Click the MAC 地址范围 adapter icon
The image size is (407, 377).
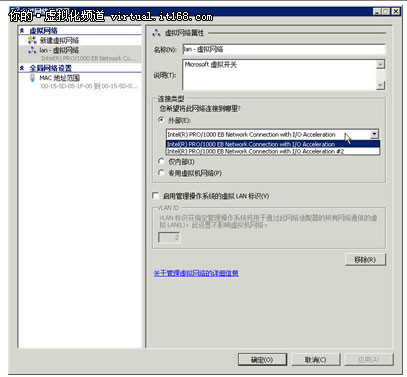[x=32, y=78]
